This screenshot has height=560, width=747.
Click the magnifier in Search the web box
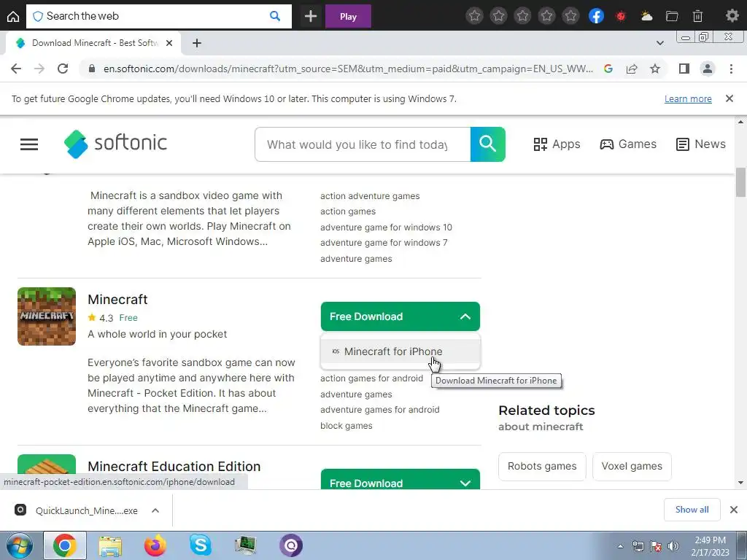[275, 16]
